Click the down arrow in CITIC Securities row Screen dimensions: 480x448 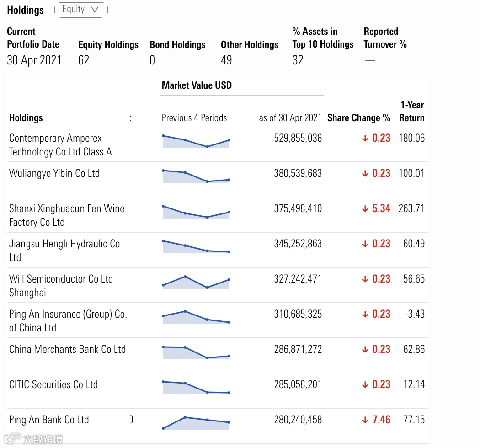[365, 385]
